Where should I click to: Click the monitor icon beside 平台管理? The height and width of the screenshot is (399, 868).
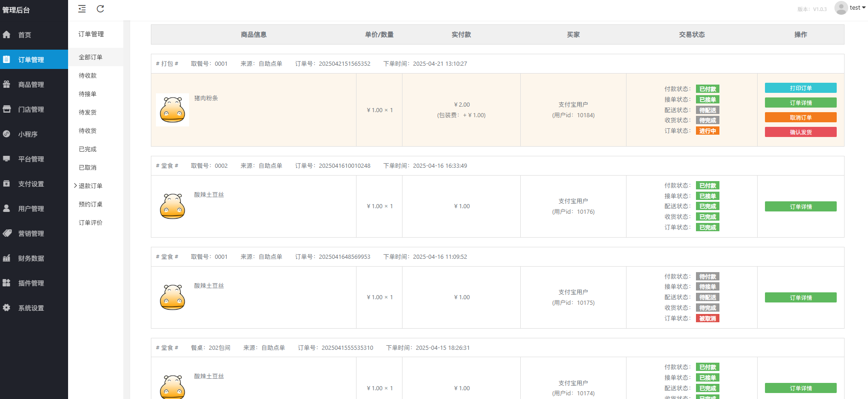pyautogui.click(x=6, y=159)
